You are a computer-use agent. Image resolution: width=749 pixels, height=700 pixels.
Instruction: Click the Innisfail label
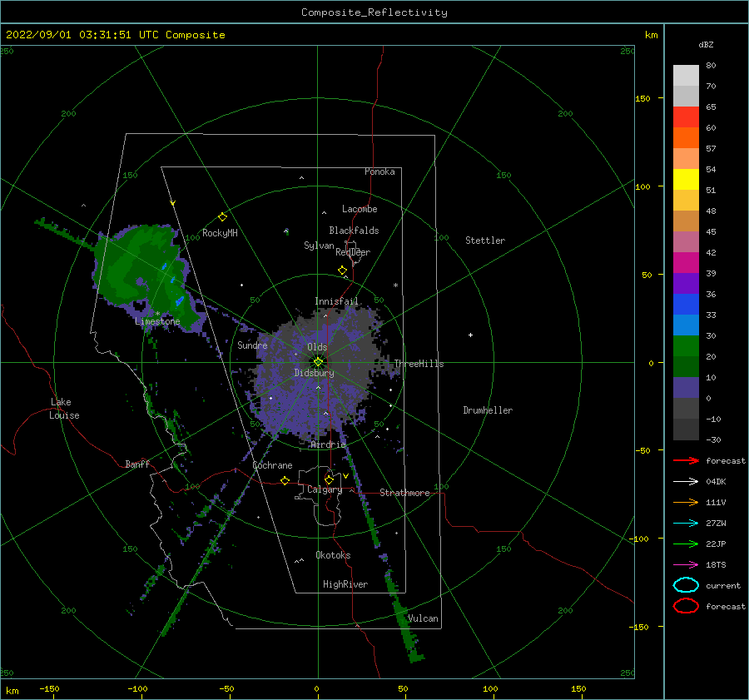coord(336,301)
